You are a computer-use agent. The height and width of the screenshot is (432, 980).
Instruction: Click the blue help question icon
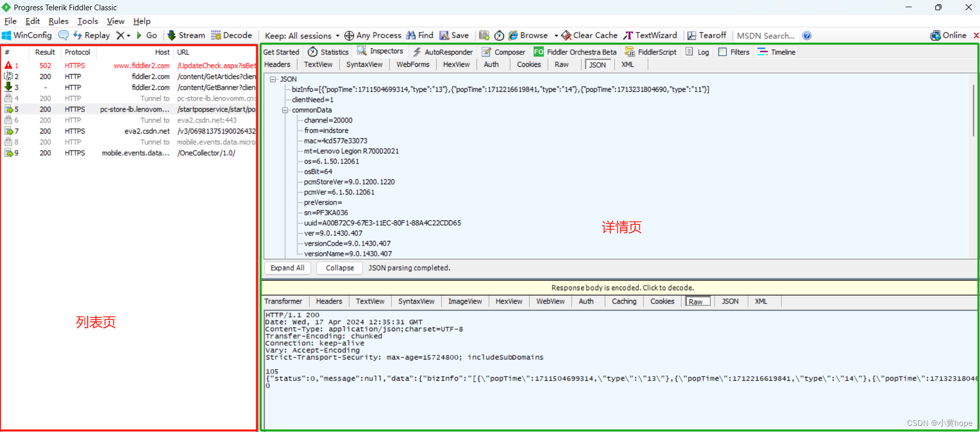coord(807,35)
